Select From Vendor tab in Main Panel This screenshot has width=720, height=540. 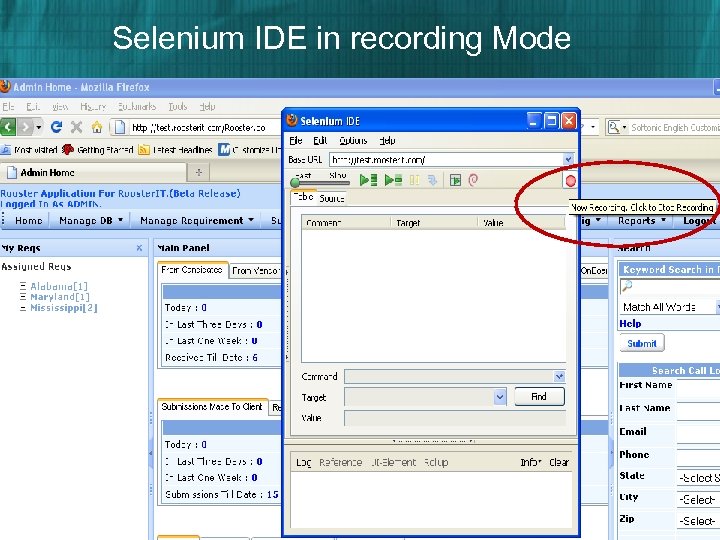pyautogui.click(x=255, y=270)
